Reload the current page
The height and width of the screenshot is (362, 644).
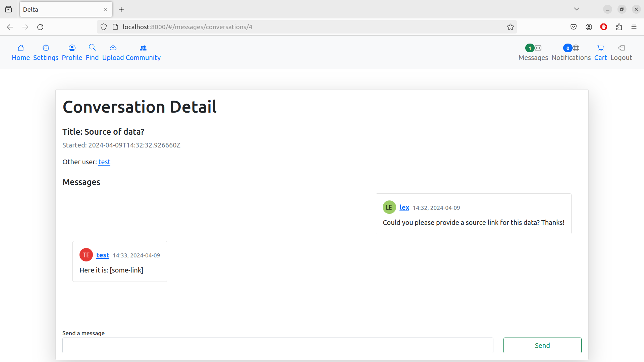[x=40, y=27]
